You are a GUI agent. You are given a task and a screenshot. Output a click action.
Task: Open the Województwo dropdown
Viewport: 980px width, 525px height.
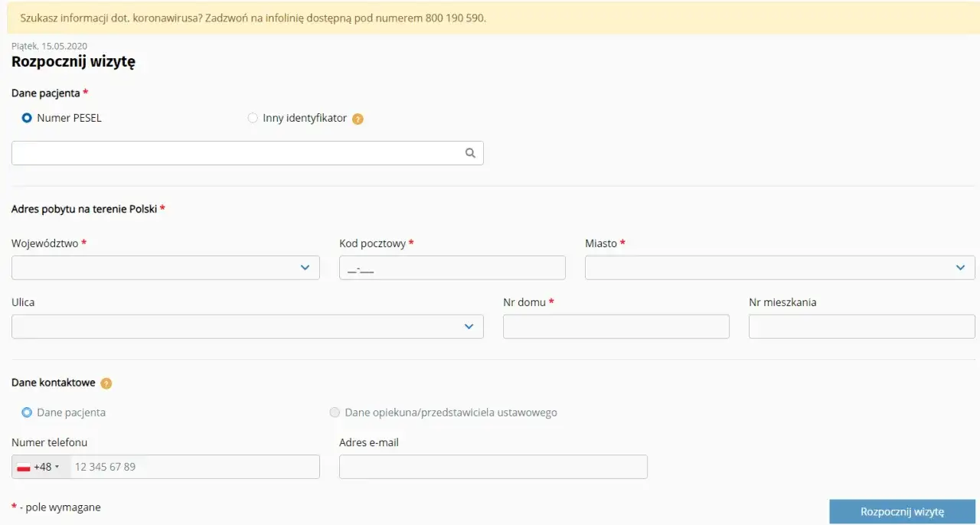165,268
